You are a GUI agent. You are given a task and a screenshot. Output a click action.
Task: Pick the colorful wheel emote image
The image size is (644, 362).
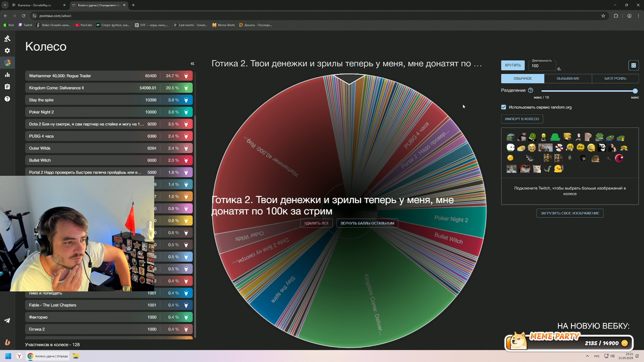(x=559, y=147)
